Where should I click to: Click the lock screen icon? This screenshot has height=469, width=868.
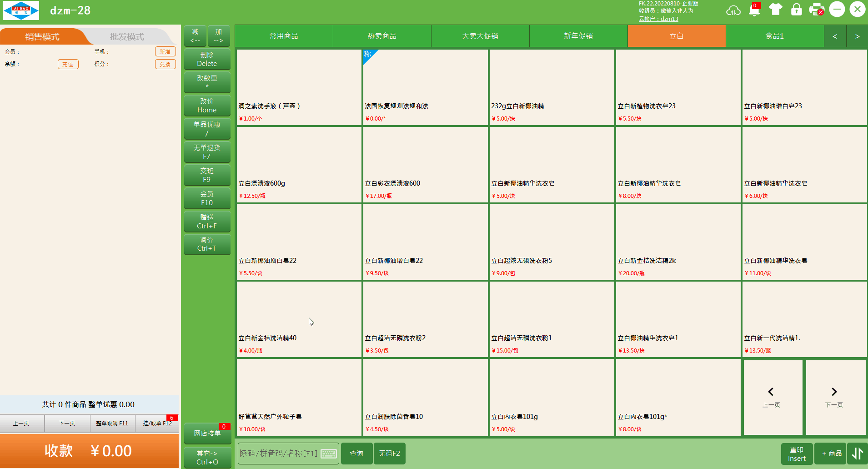(797, 10)
